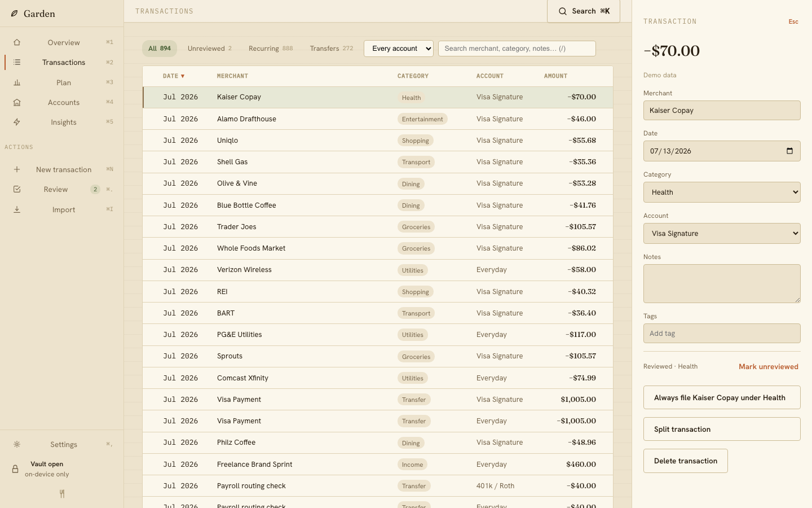This screenshot has height=508, width=812.
Task: Sort by the Account column header
Action: pyautogui.click(x=490, y=76)
